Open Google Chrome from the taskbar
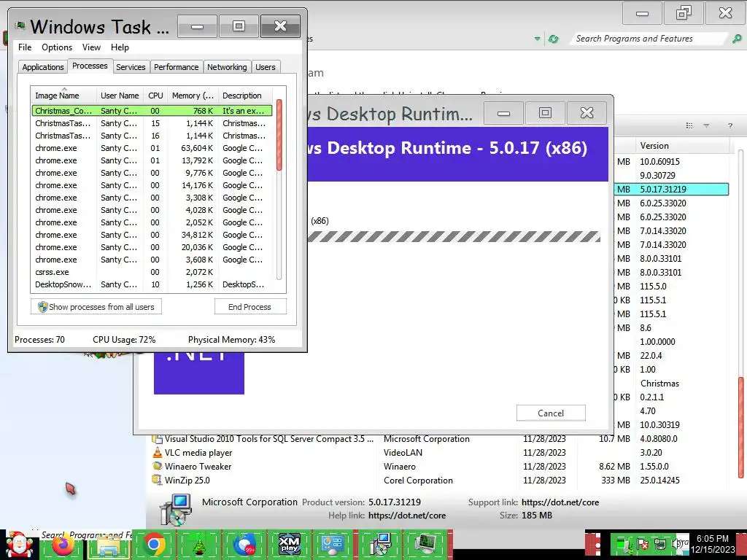This screenshot has height=560, width=747. click(154, 544)
